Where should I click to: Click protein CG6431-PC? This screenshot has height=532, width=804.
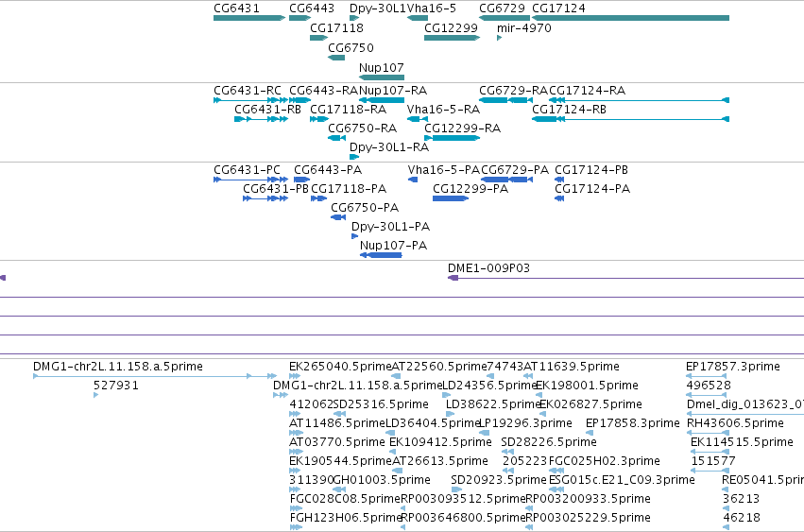248,170
